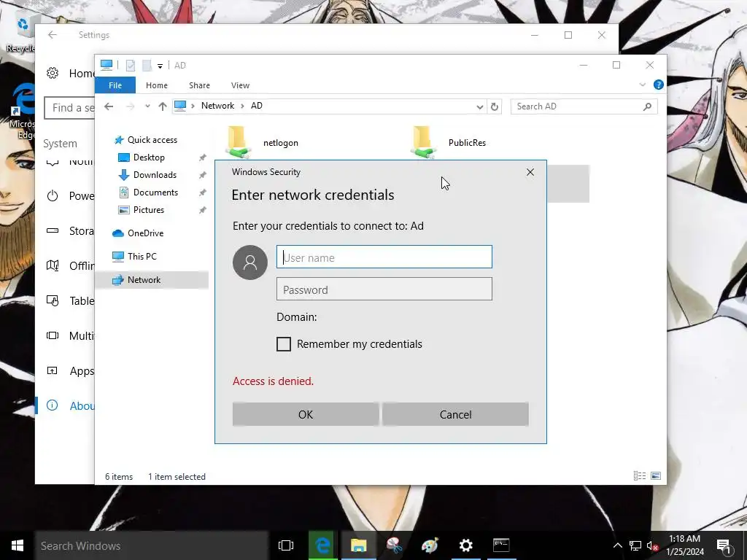Open Command Prompt from taskbar
The image size is (747, 560).
[501, 545]
